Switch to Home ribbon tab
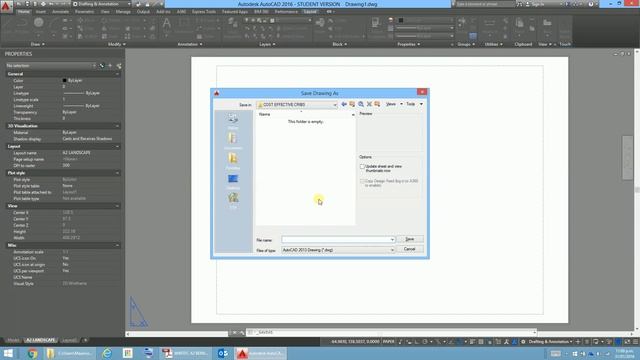This screenshot has height=360, width=640. click(x=24, y=12)
